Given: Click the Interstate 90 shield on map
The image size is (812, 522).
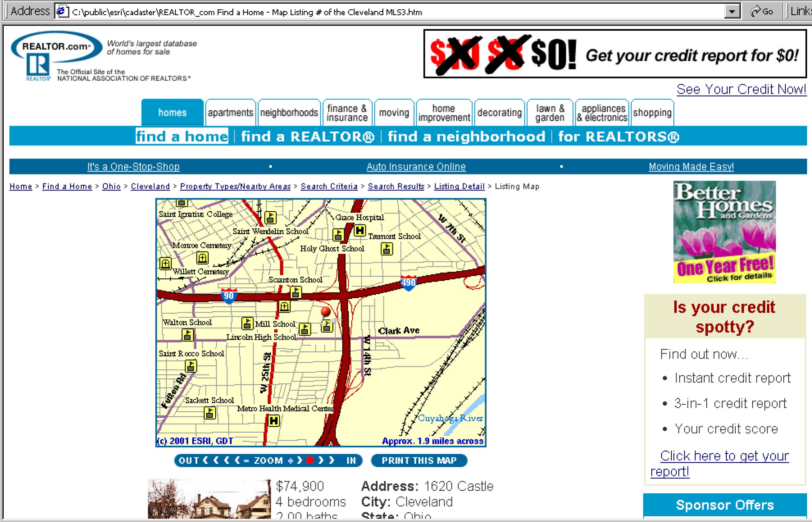Looking at the screenshot, I should coord(228,295).
